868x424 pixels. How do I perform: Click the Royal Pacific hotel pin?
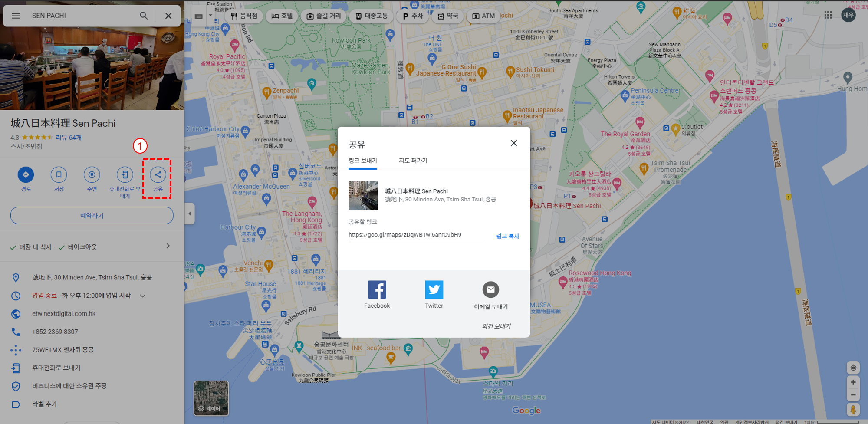click(235, 45)
